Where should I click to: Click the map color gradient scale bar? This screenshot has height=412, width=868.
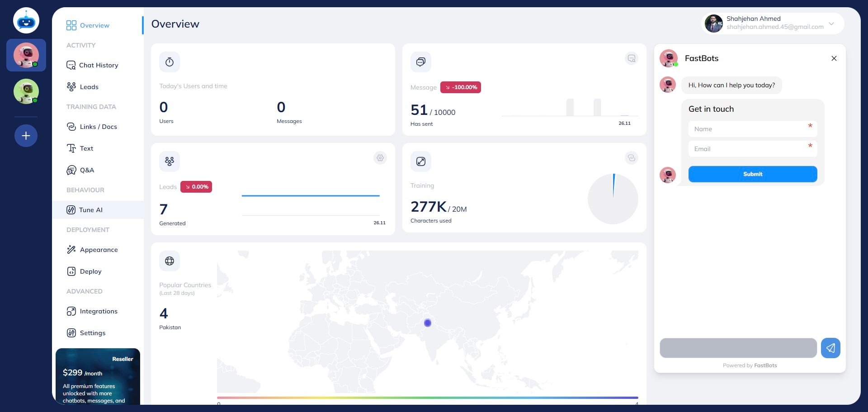[x=427, y=398]
